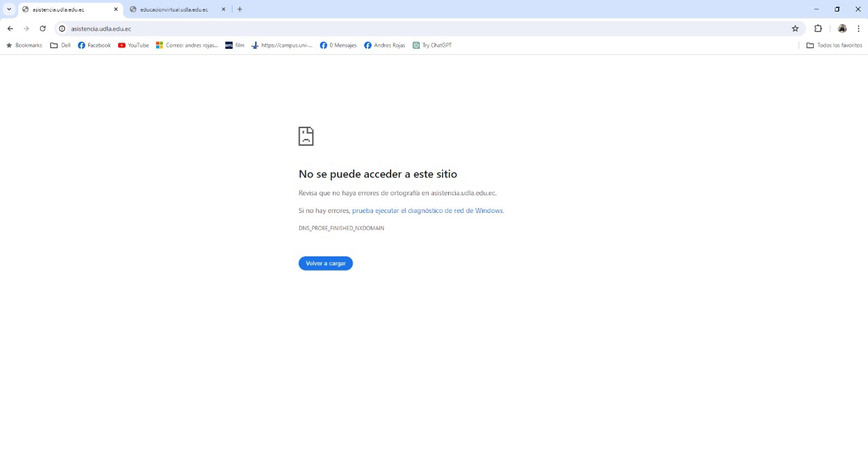
Task: Open the YouTube bookmark
Action: click(x=133, y=45)
